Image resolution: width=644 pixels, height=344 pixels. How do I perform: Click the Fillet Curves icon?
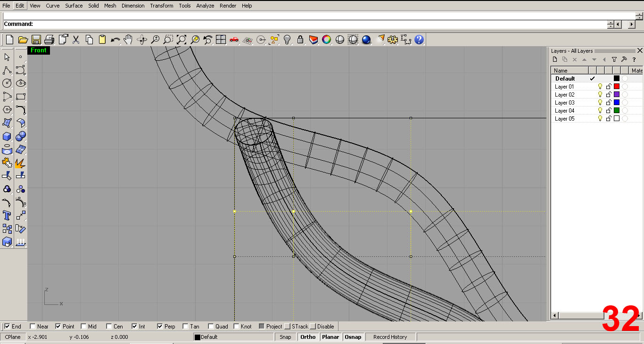[20, 110]
